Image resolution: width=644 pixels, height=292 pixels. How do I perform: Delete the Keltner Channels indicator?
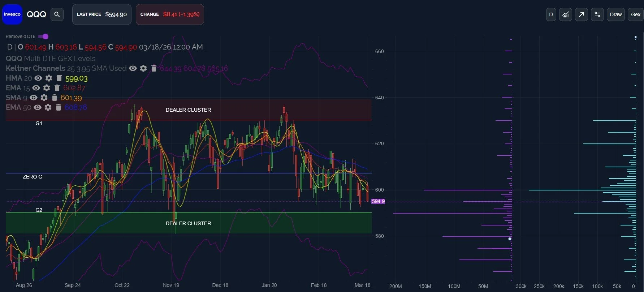point(154,68)
